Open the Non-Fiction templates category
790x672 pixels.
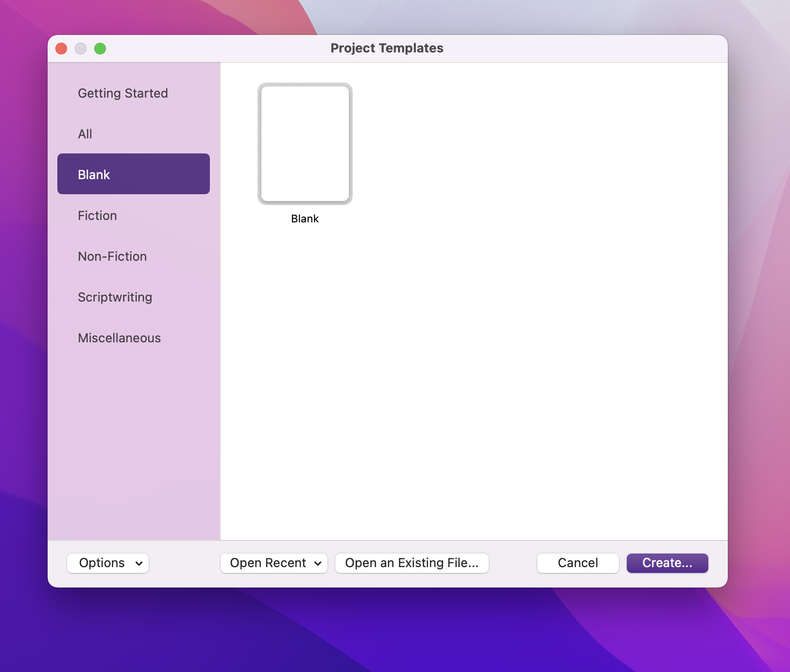pos(133,256)
